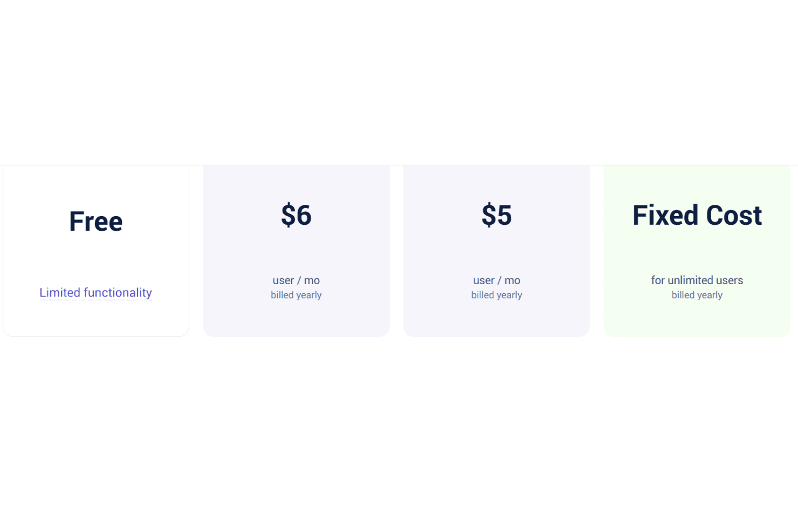The image size is (798, 532).
Task: Click the 'for unlimited users' text
Action: tap(697, 280)
